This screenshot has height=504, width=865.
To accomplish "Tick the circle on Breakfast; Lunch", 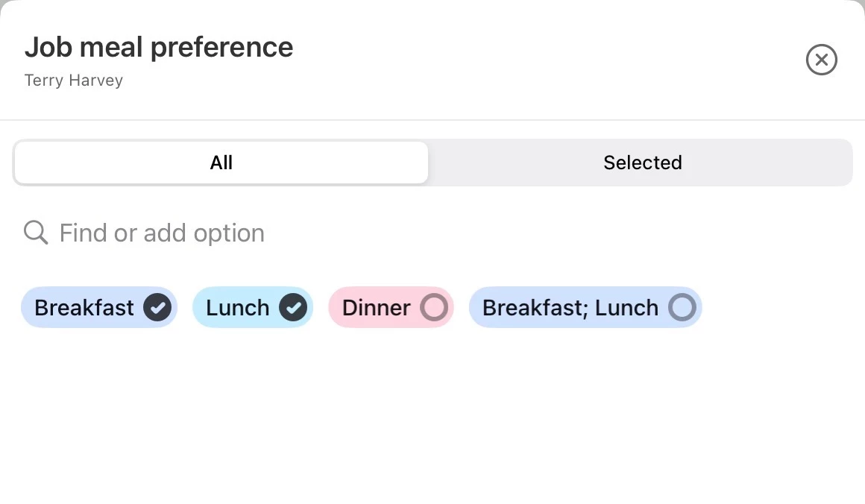I will (682, 307).
